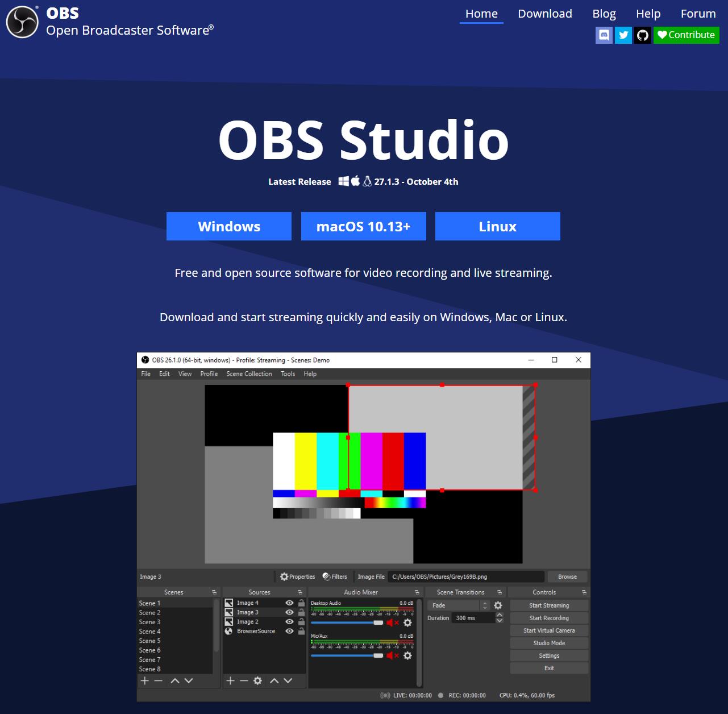Hide Image 3 with its eye icon
This screenshot has height=714, width=728.
(x=289, y=612)
